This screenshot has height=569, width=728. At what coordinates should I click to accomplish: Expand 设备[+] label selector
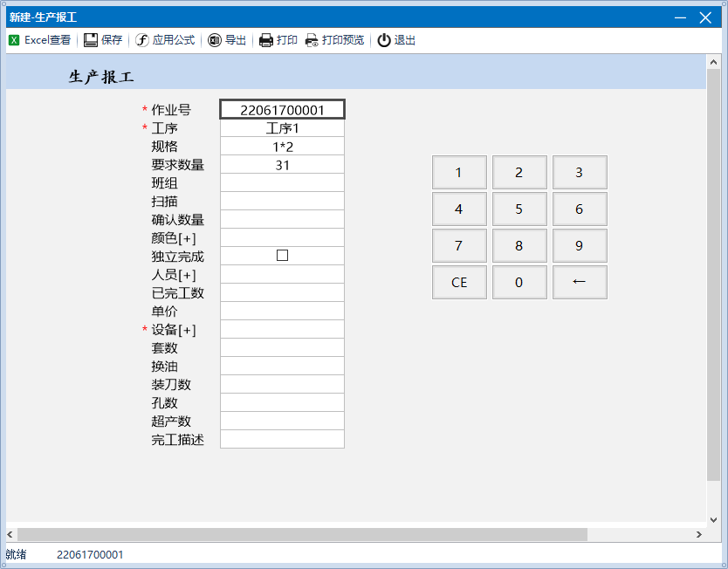(173, 330)
